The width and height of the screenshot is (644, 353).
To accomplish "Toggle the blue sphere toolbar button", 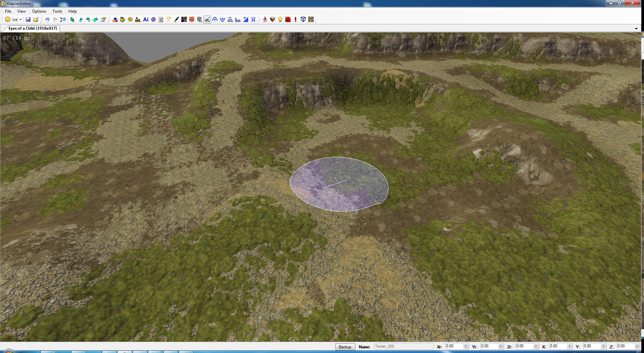I will click(153, 20).
